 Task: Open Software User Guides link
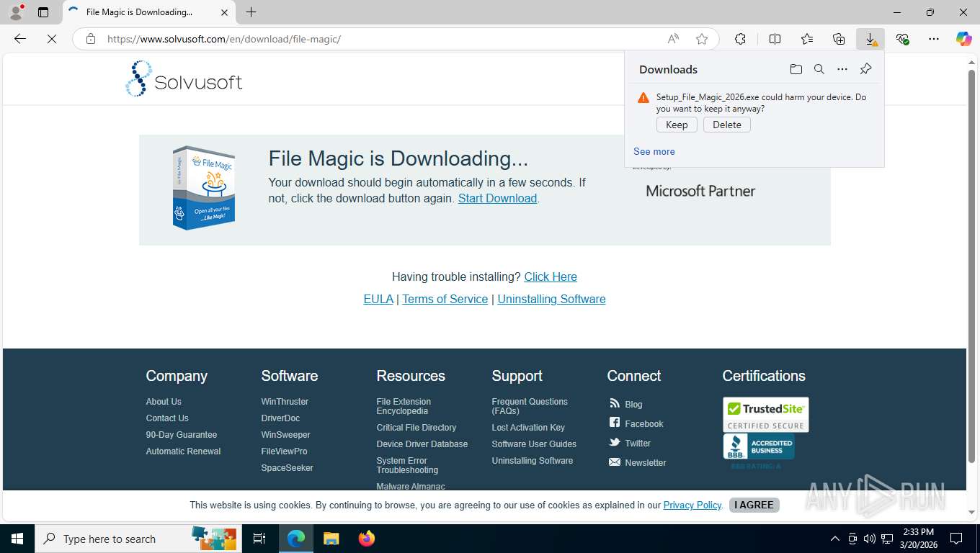(x=534, y=444)
